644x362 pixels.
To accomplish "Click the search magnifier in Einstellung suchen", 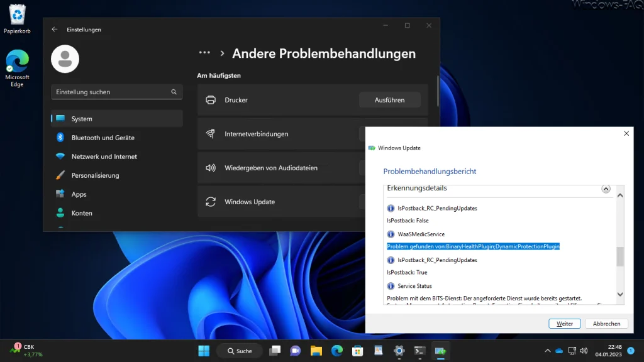I will click(x=174, y=92).
